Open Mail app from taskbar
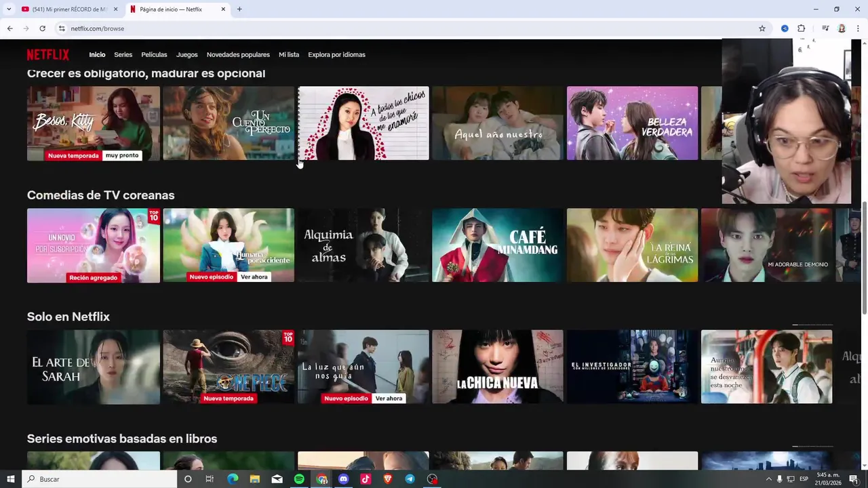The image size is (868, 488). (x=277, y=479)
